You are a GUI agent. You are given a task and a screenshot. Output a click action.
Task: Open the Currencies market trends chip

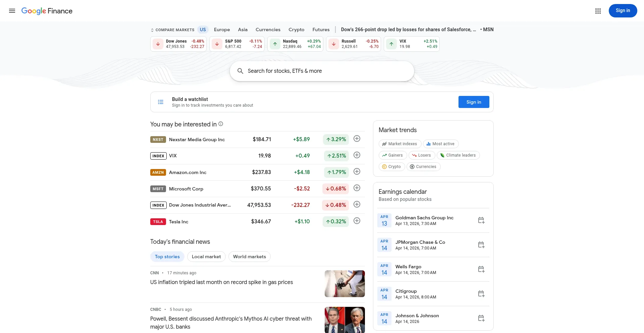[x=423, y=167]
